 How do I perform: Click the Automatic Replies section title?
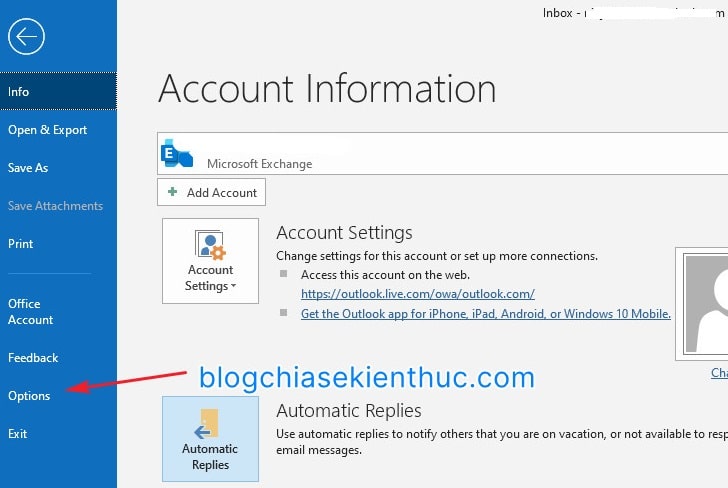(349, 411)
